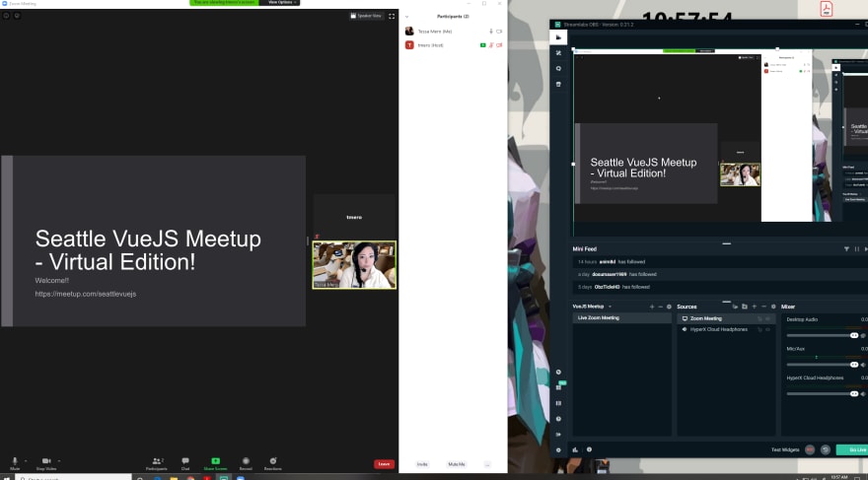The image size is (868, 480).
Task: Open Streamlabs Editor tab in sidebar
Action: (x=558, y=37)
